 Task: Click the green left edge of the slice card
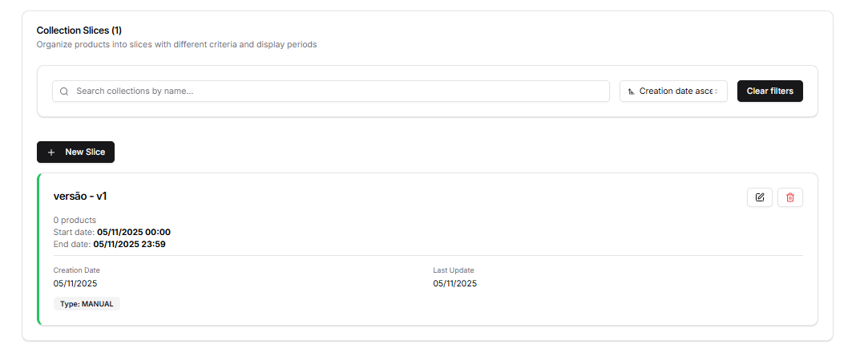[38, 250]
